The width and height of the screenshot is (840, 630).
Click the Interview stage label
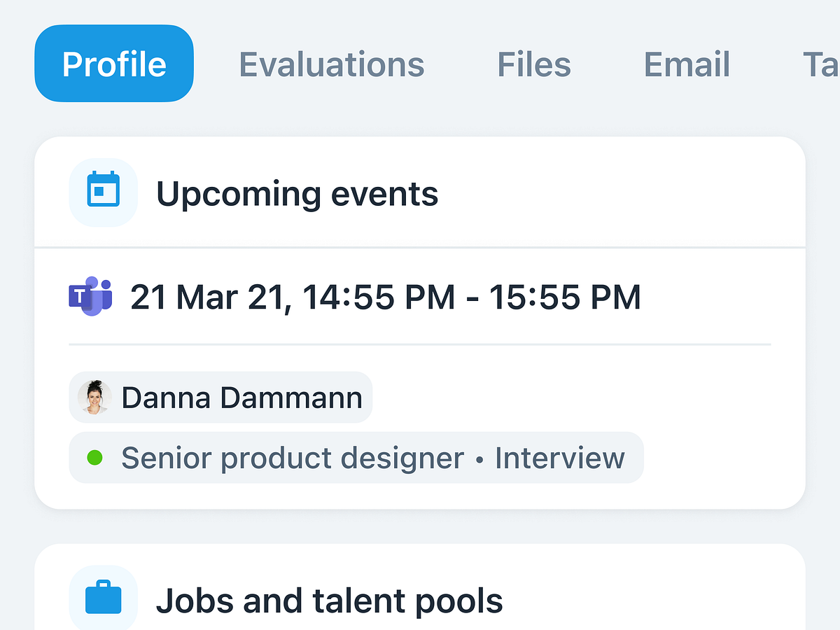[560, 458]
